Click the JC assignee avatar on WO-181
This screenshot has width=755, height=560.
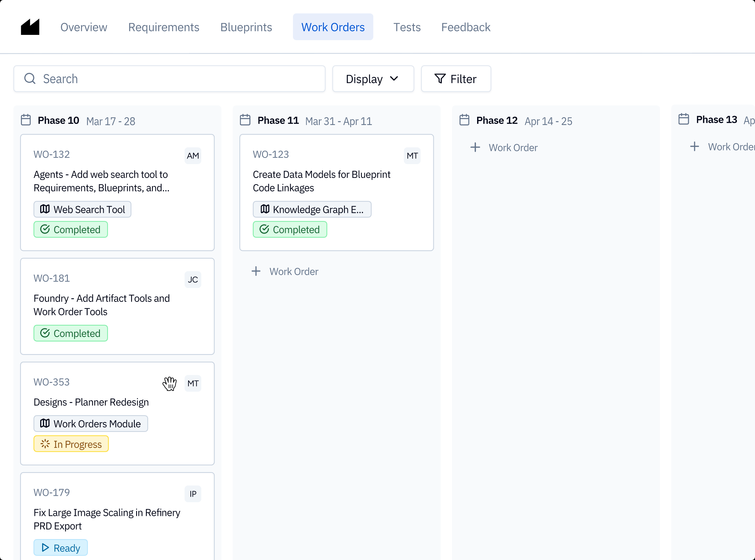(193, 280)
